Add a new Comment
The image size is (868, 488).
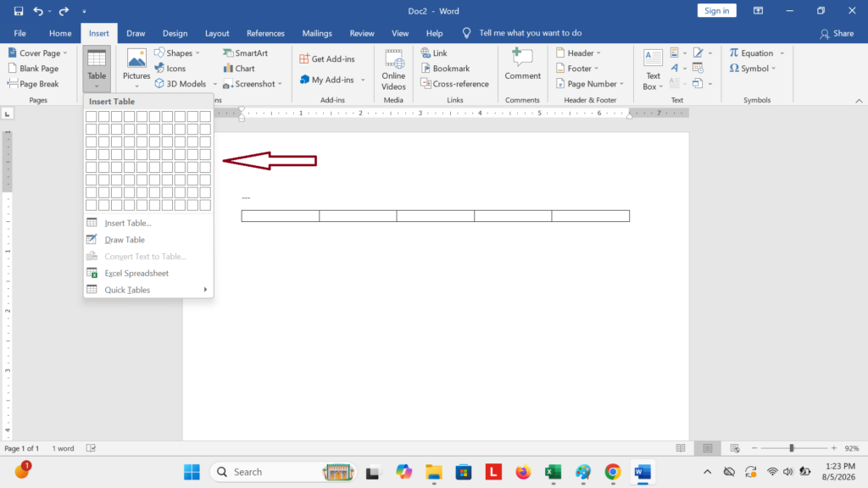pyautogui.click(x=522, y=64)
